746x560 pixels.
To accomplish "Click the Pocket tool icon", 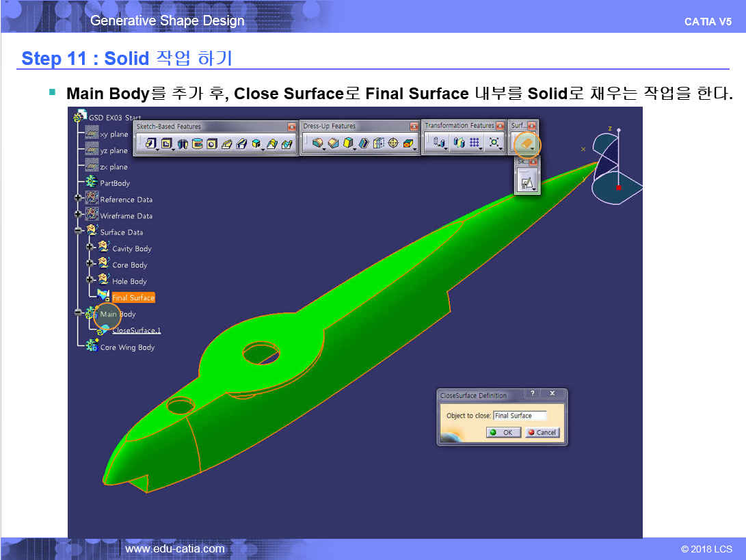I will (165, 144).
